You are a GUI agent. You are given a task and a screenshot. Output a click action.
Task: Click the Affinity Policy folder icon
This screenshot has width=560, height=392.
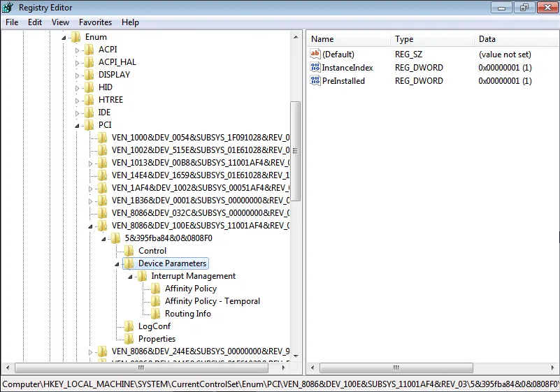156,289
